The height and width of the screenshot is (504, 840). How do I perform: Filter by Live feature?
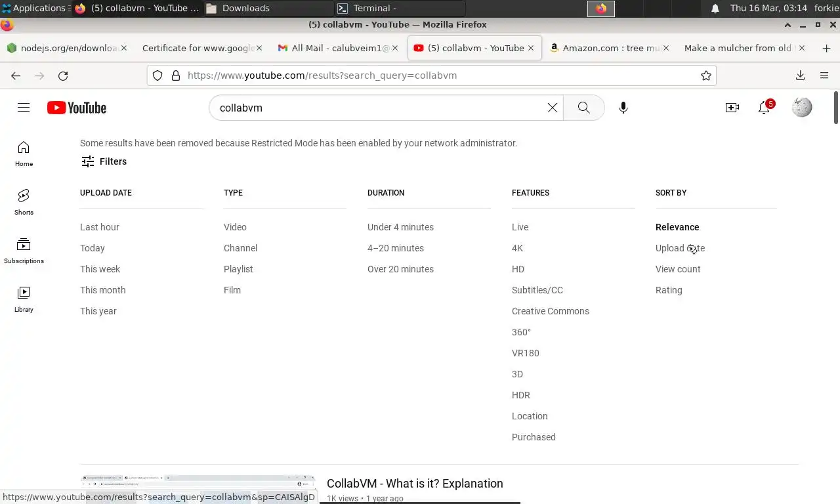coord(520,227)
